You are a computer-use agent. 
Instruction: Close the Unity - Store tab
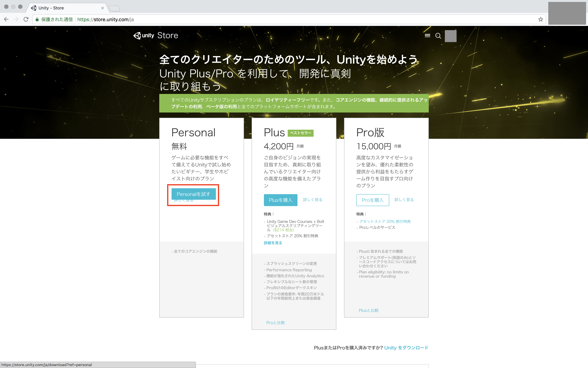(x=103, y=8)
